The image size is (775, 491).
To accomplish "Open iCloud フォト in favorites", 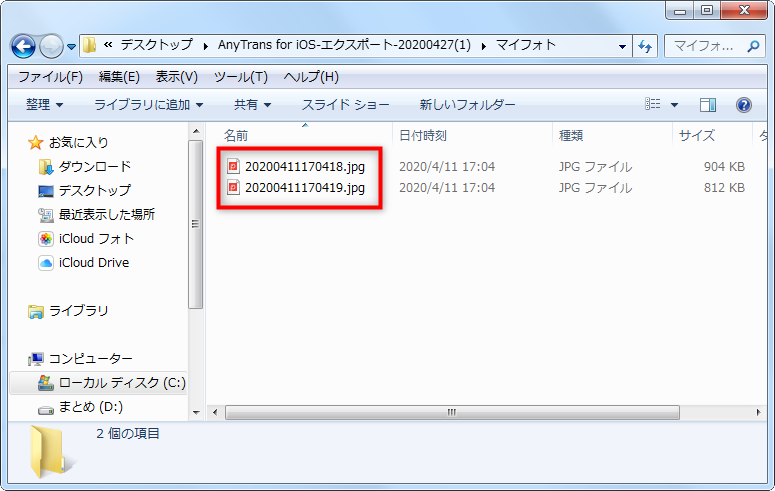I will [x=96, y=239].
